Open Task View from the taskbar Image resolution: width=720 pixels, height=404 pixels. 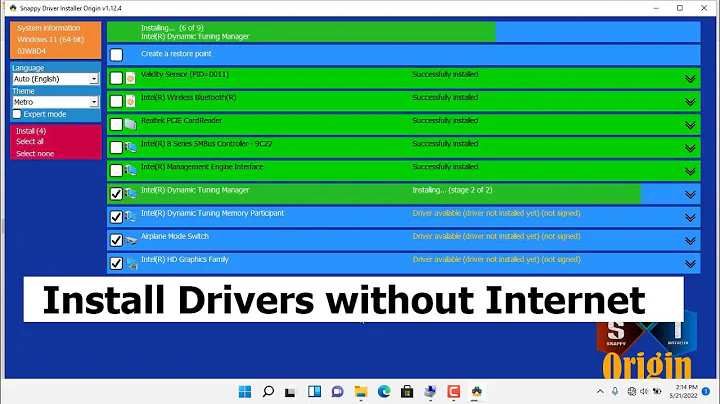(x=290, y=392)
